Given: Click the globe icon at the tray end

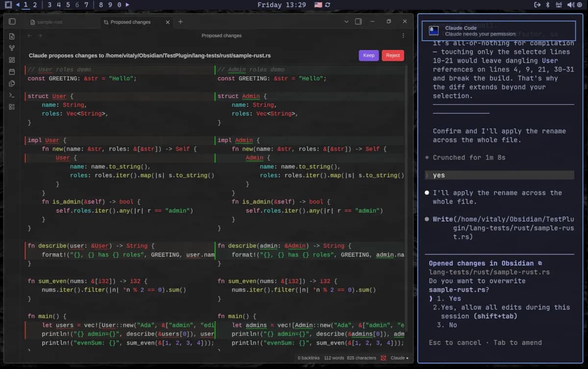Looking at the screenshot, I should click(581, 5).
